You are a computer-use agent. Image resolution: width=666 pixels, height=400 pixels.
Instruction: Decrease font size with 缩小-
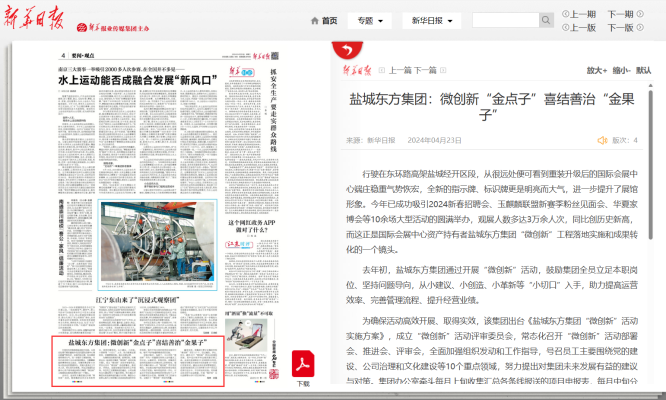tap(622, 71)
